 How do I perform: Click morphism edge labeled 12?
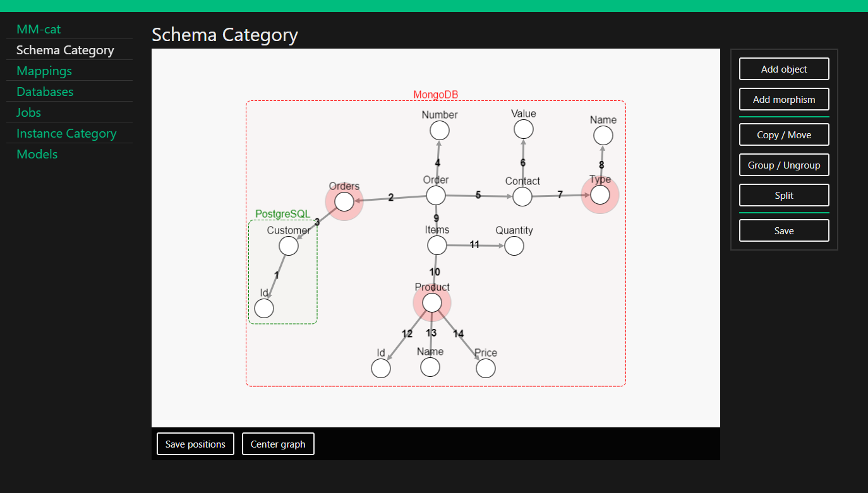[407, 334]
